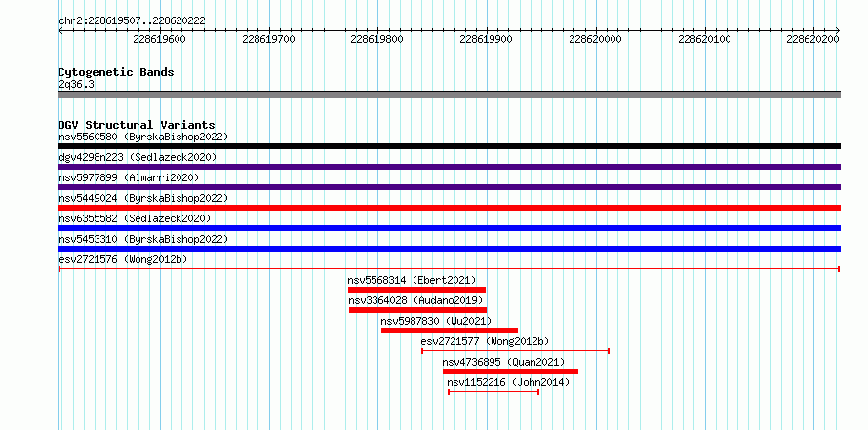The width and height of the screenshot is (868, 430).
Task: Select the red nsv3364028 variant bar
Action: pyautogui.click(x=418, y=310)
